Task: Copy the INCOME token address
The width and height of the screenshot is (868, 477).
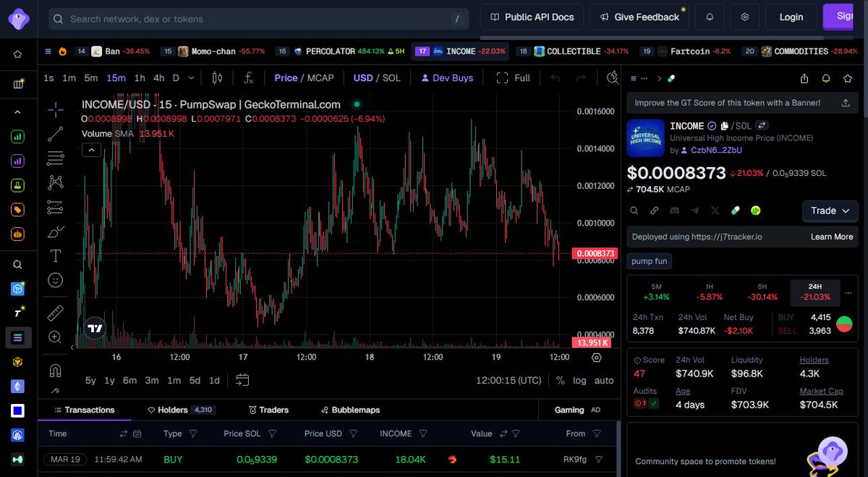Action: click(x=725, y=126)
